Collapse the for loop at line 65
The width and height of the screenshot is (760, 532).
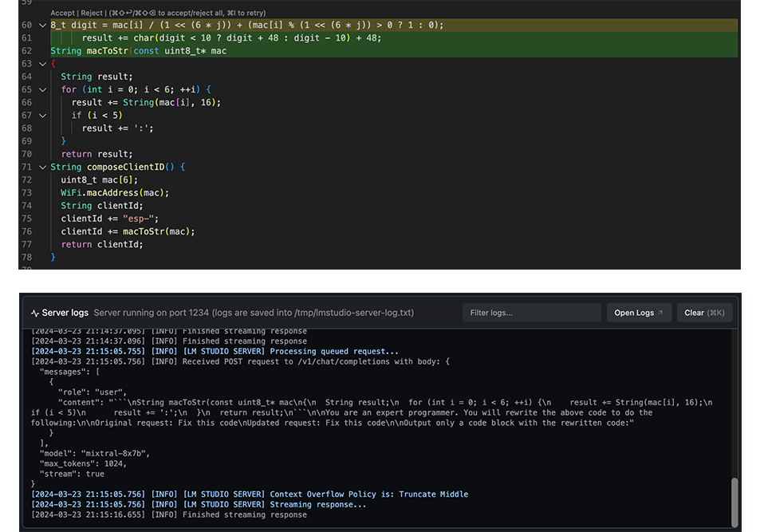pyautogui.click(x=42, y=89)
